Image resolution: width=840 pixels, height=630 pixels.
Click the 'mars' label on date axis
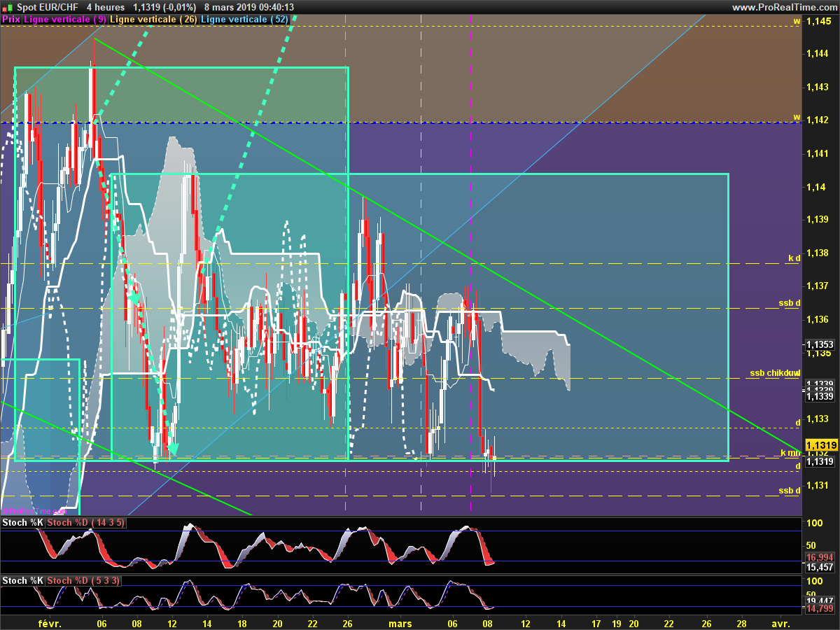click(x=400, y=623)
